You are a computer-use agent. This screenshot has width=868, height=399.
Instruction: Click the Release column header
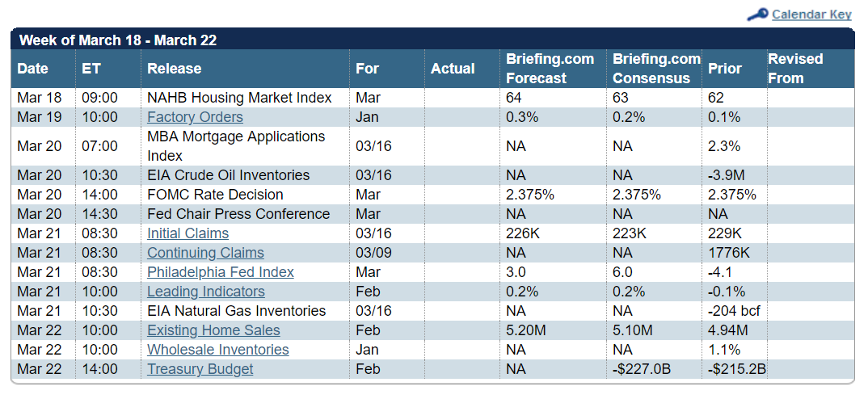175,69
